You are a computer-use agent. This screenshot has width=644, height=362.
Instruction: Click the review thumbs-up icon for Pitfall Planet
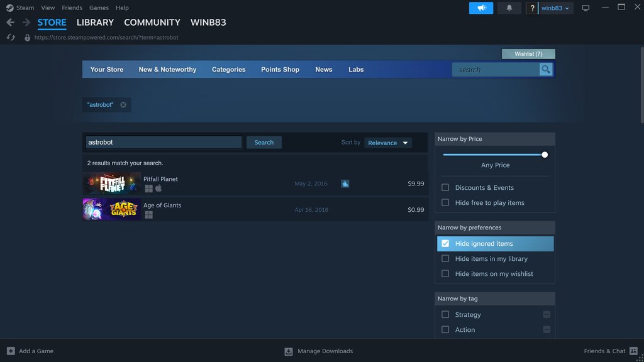click(345, 184)
